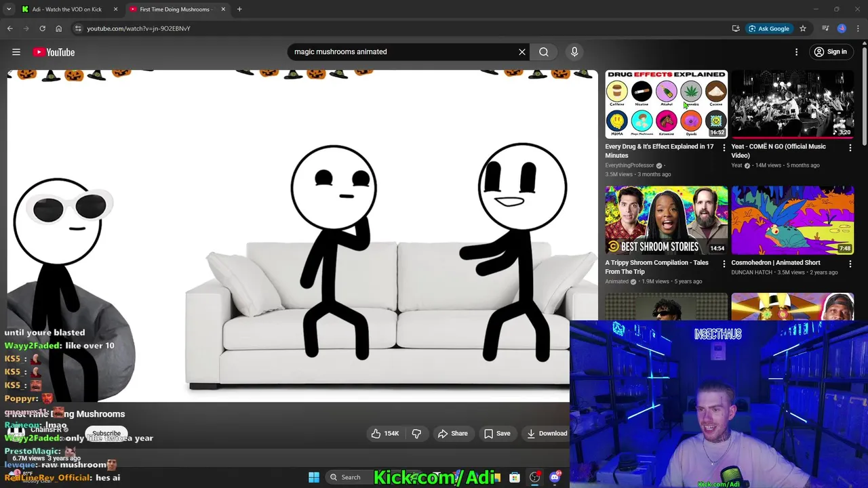The width and height of the screenshot is (868, 488).
Task: Subscribe to the ChainsFR channel
Action: click(106, 433)
